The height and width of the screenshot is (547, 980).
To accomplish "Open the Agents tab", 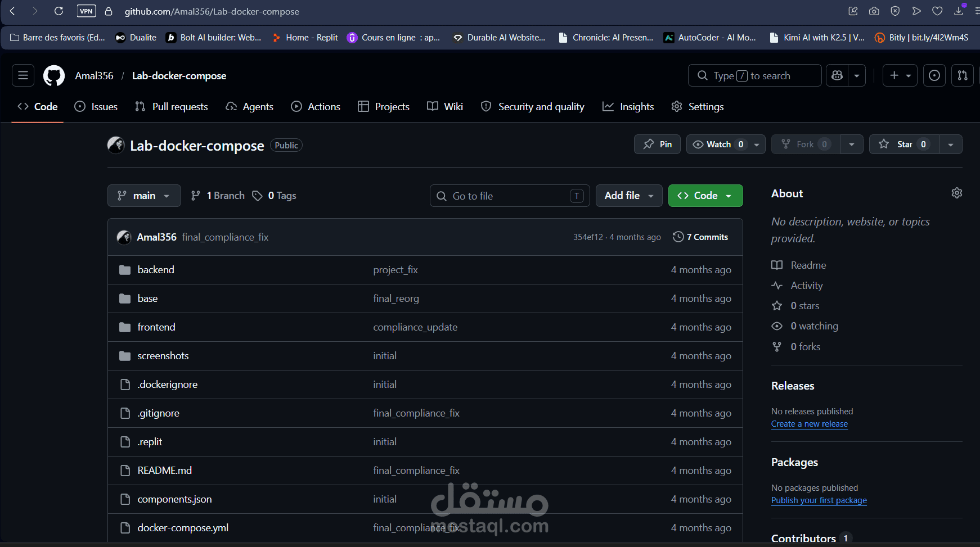I will 249,107.
